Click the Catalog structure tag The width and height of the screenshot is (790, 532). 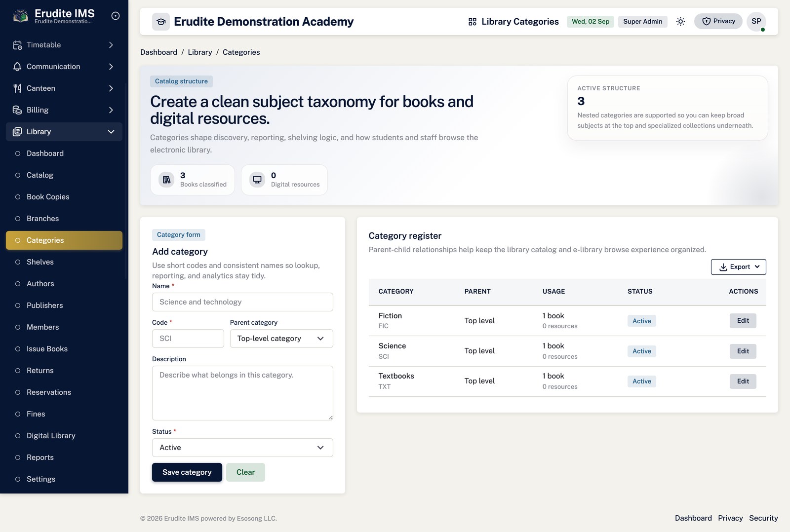[181, 81]
